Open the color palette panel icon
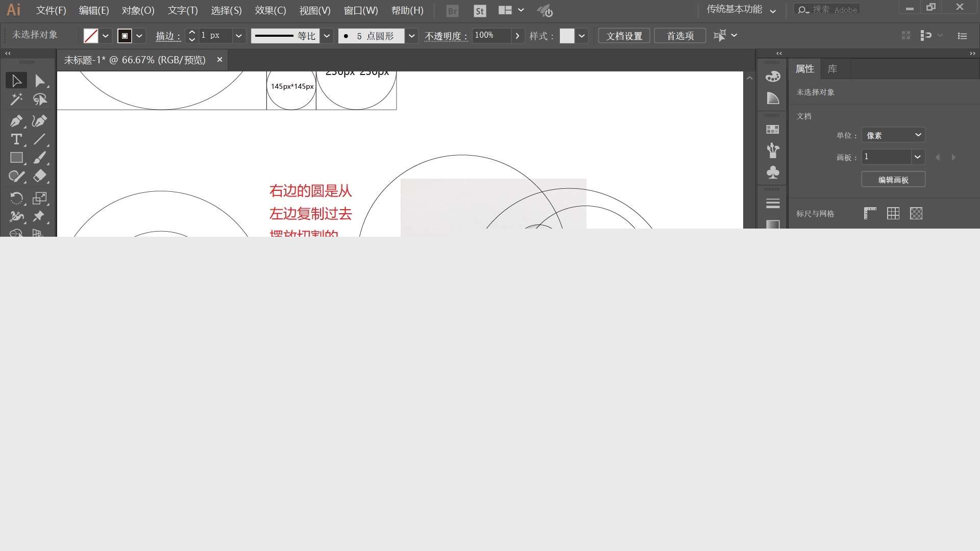This screenshot has width=980, height=551. tap(773, 77)
